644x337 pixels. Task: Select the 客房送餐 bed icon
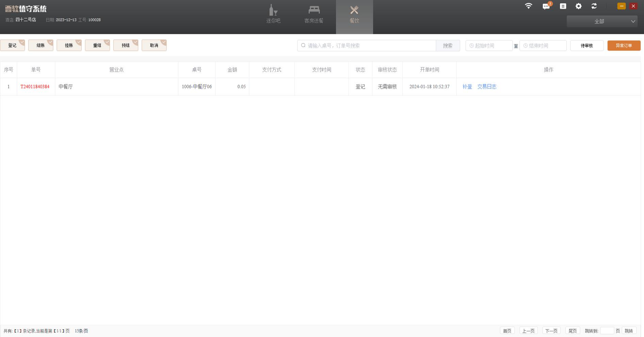313,10
